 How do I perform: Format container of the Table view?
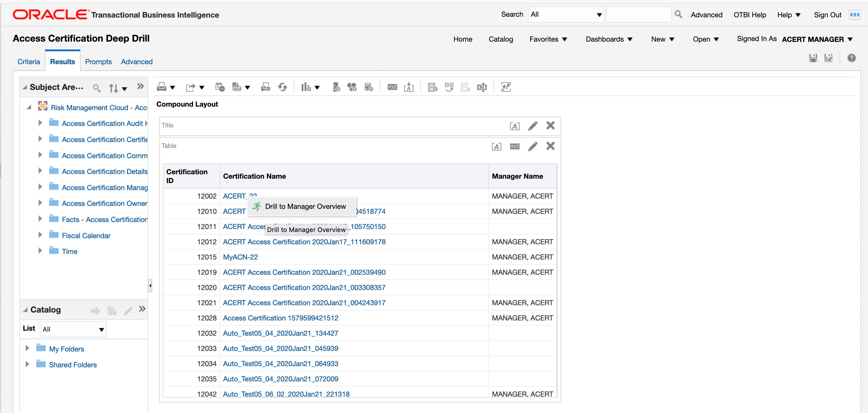click(x=496, y=147)
